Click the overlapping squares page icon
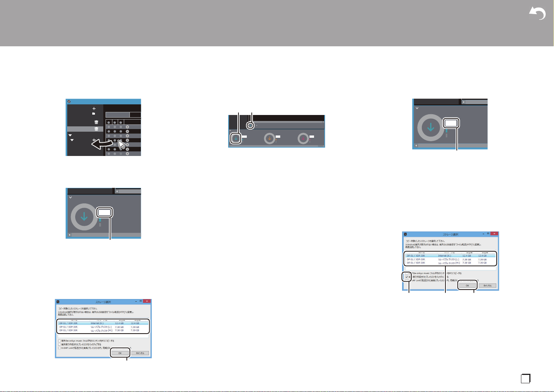554x392 pixels. pos(526,378)
